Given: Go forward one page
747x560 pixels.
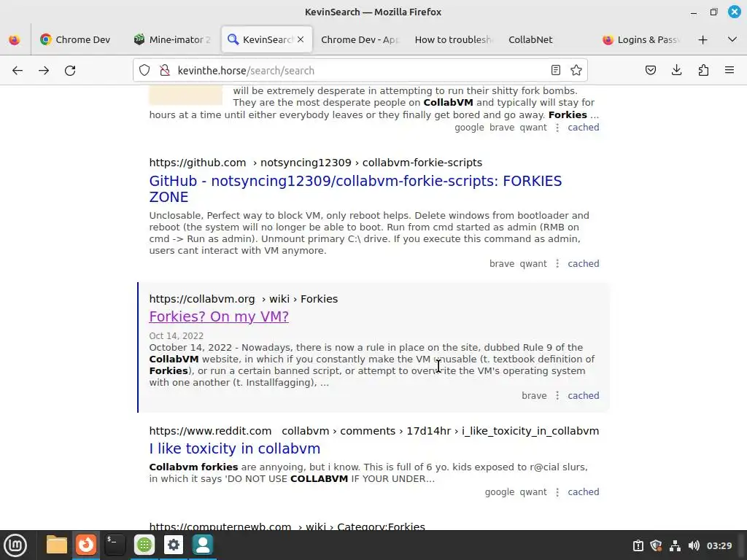Looking at the screenshot, I should click(x=44, y=71).
